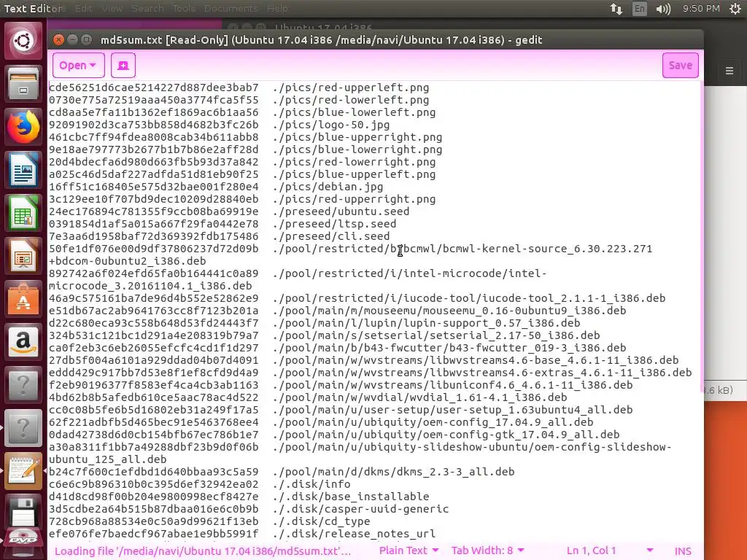Click the user-setup_1.63ubuntu4_all.deb path
This screenshot has height=560, width=747.
click(x=452, y=410)
